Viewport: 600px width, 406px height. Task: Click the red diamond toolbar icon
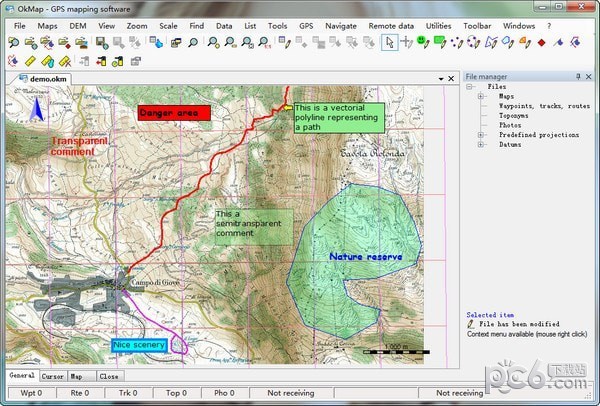(x=541, y=42)
